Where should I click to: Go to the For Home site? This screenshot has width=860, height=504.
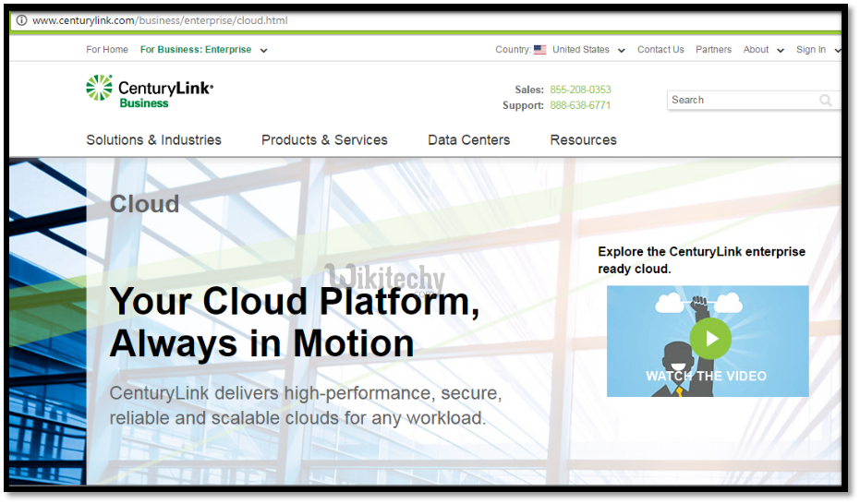pyautogui.click(x=107, y=49)
